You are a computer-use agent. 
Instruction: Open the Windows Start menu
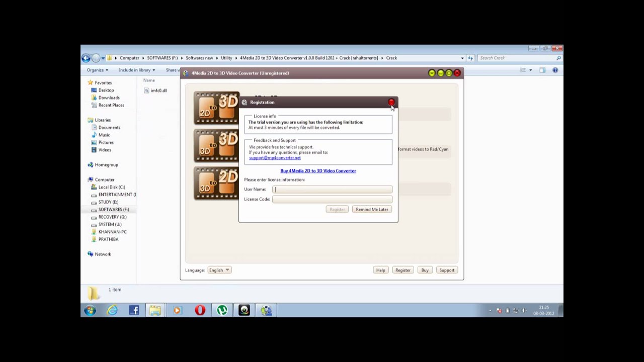[x=90, y=311]
